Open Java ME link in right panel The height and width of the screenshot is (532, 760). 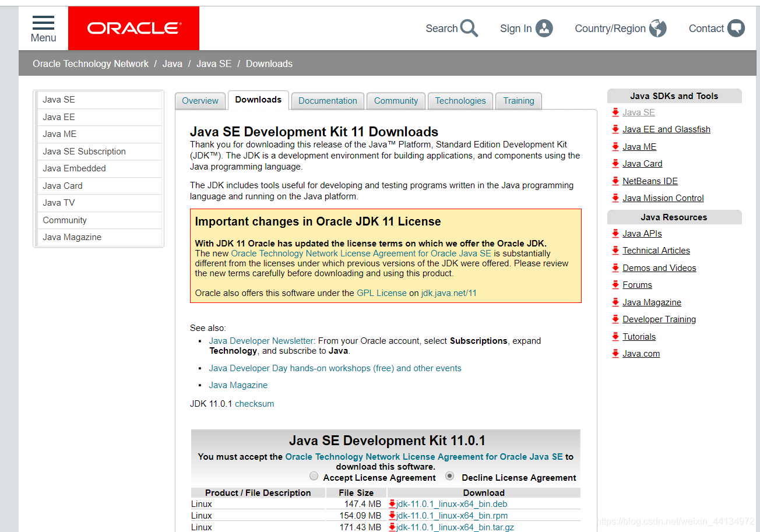pos(639,147)
